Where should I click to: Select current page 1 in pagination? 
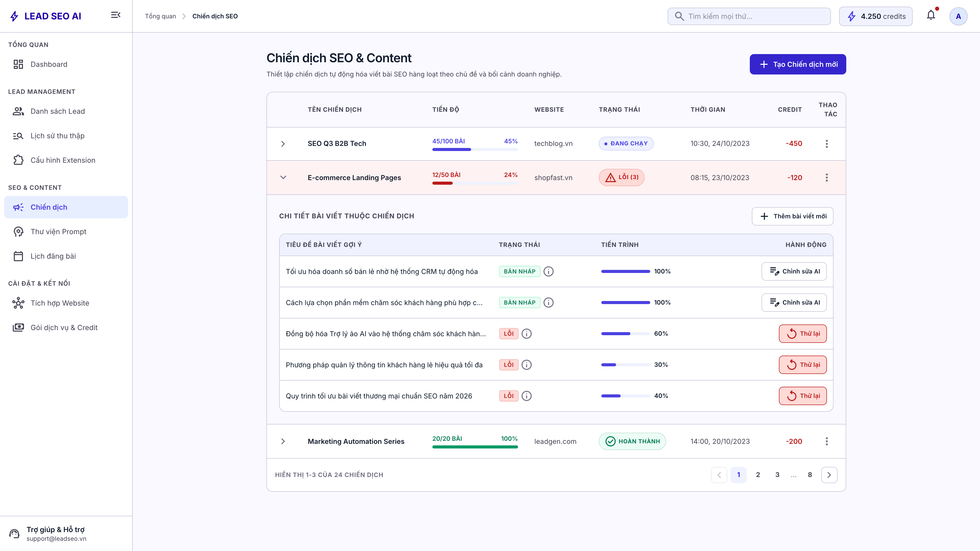coord(738,475)
